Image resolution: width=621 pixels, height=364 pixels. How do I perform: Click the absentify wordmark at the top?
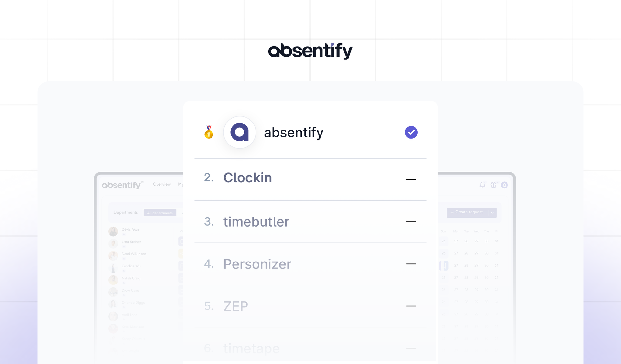coord(310,51)
